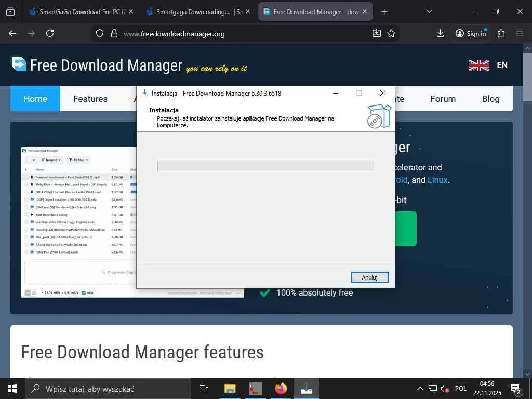Screen dimensions: 532x399
Task: Open the browser Downloads panel
Action: click(x=441, y=33)
